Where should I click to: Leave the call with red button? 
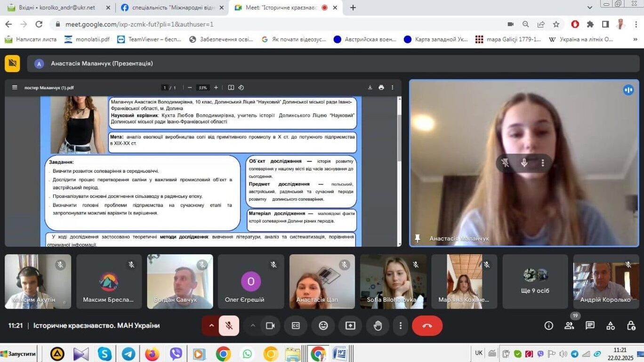(427, 326)
